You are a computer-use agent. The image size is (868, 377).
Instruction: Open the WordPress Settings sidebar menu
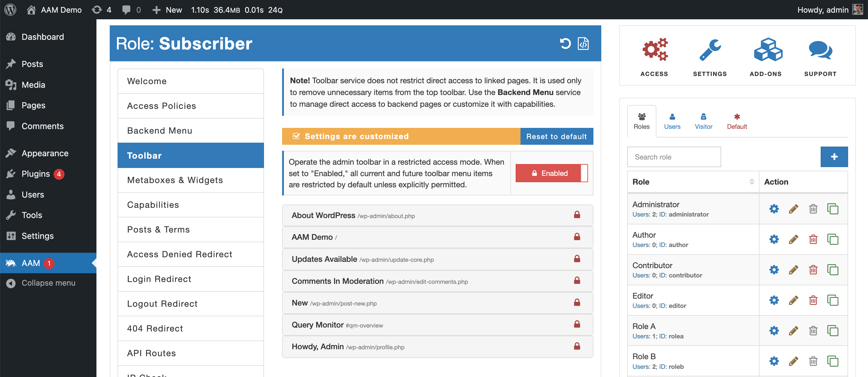pyautogui.click(x=48, y=236)
